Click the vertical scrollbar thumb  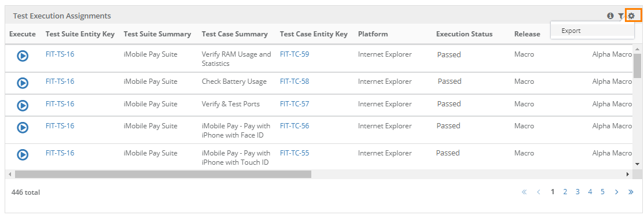point(637,66)
